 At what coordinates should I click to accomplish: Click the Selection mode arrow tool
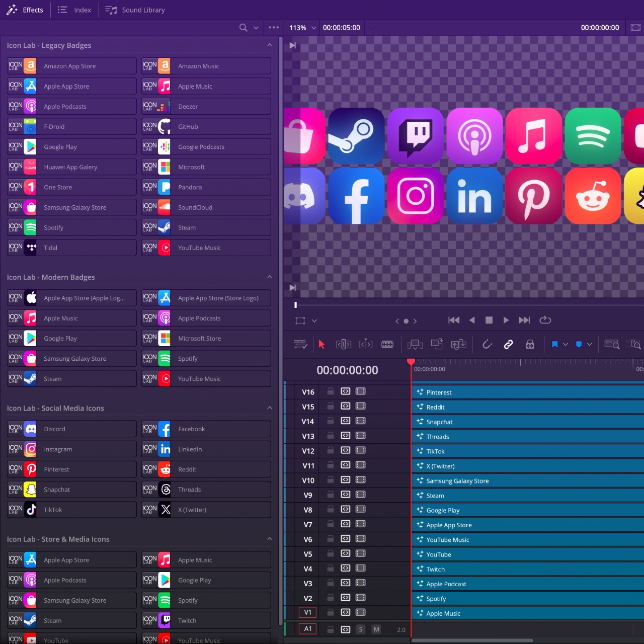tap(321, 344)
